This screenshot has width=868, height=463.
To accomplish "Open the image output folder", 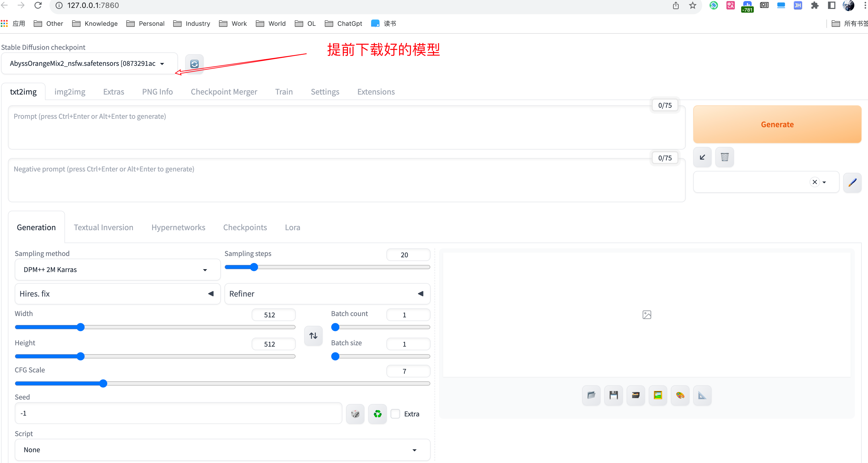I will pos(591,395).
